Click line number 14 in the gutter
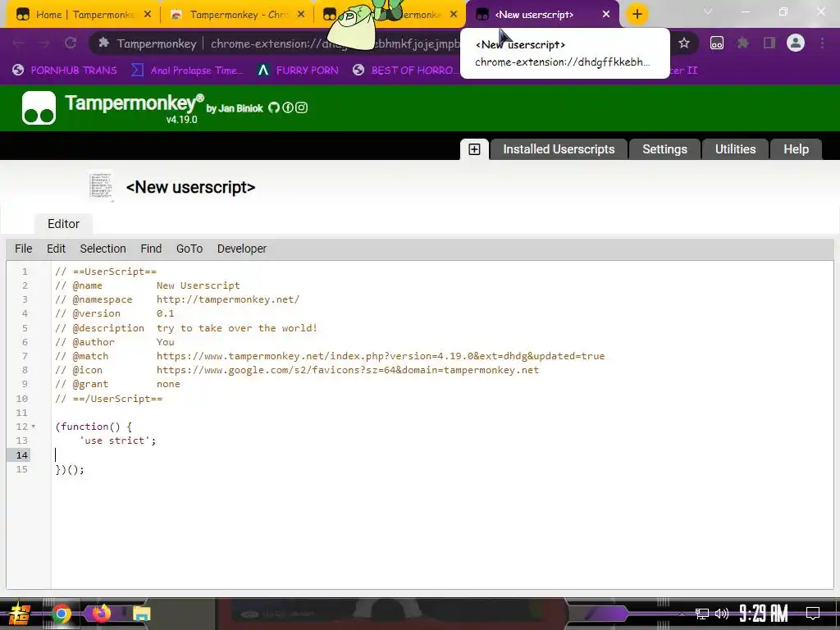840x630 pixels. coord(22,454)
